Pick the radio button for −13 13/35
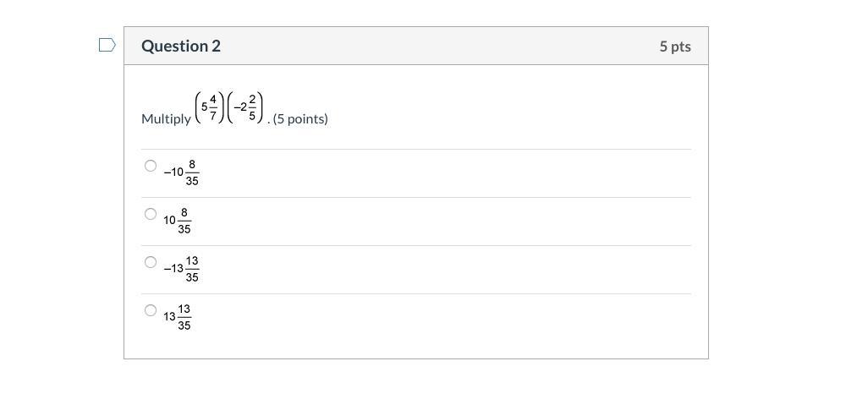The width and height of the screenshot is (868, 394). (151, 262)
